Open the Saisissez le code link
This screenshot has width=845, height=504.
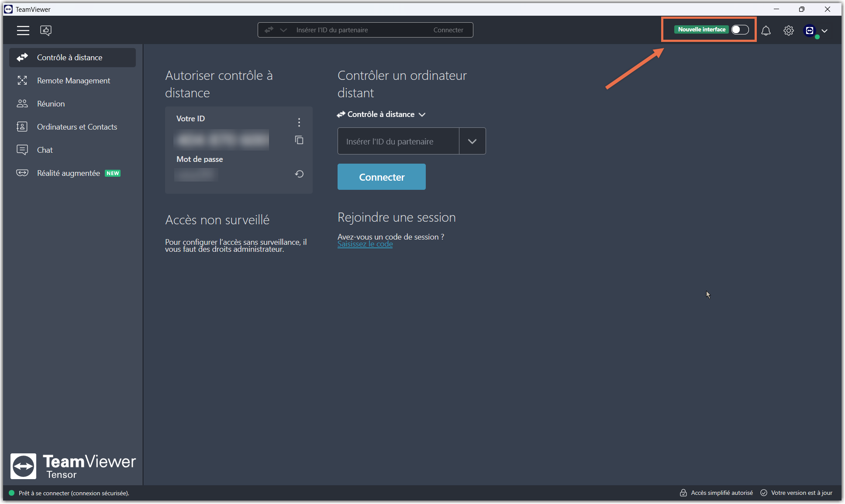365,244
